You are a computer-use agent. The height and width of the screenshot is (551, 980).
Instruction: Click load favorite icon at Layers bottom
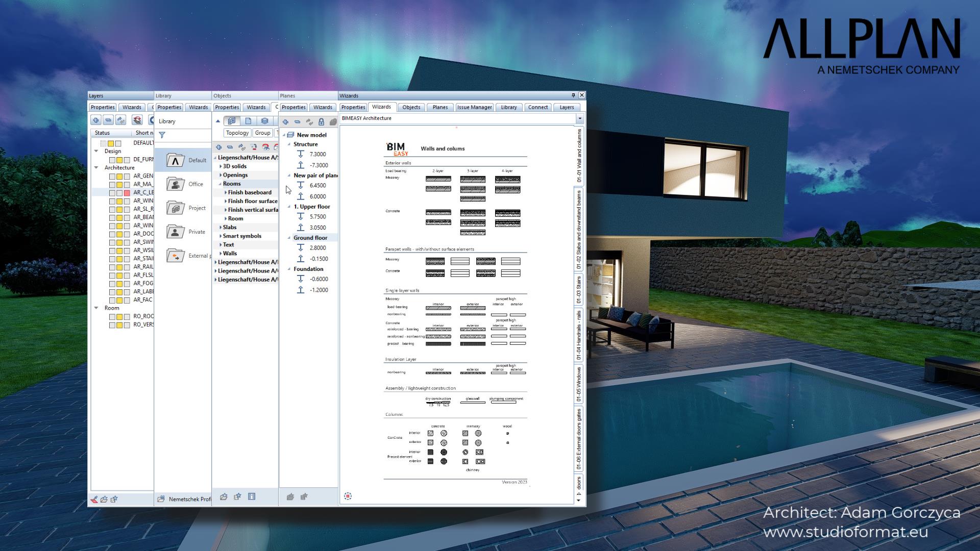(104, 499)
